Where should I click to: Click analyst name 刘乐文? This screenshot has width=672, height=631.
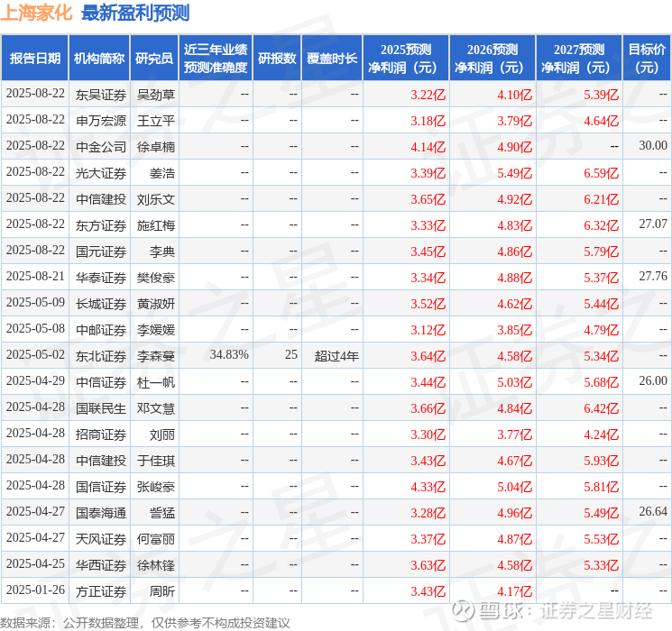point(155,199)
